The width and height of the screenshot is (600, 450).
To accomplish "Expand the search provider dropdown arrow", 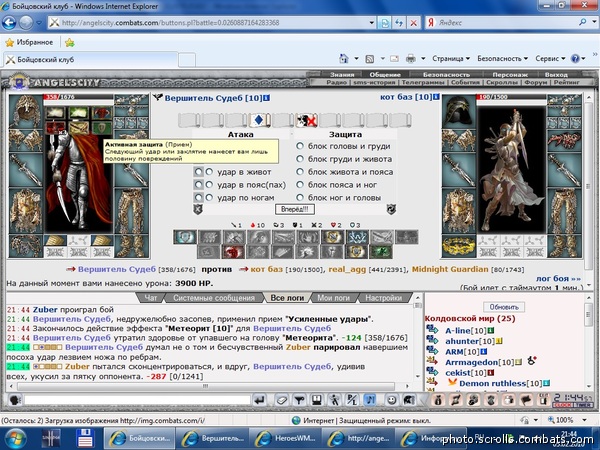I will (x=594, y=22).
